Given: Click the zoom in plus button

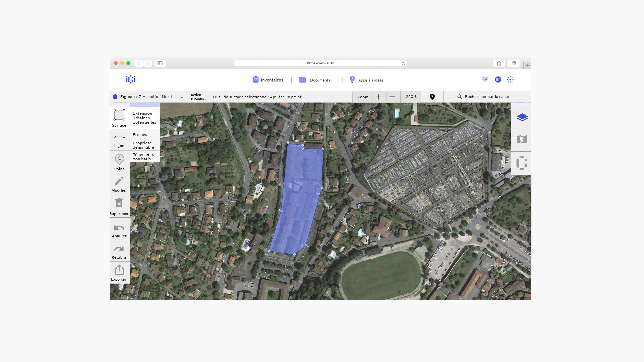Looking at the screenshot, I should point(379,97).
